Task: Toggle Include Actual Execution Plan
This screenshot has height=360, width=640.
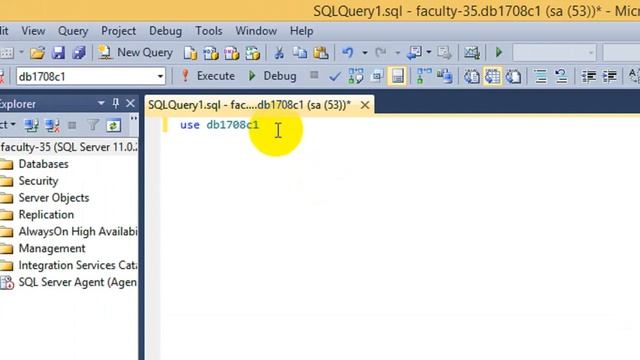Action: pyautogui.click(x=424, y=76)
